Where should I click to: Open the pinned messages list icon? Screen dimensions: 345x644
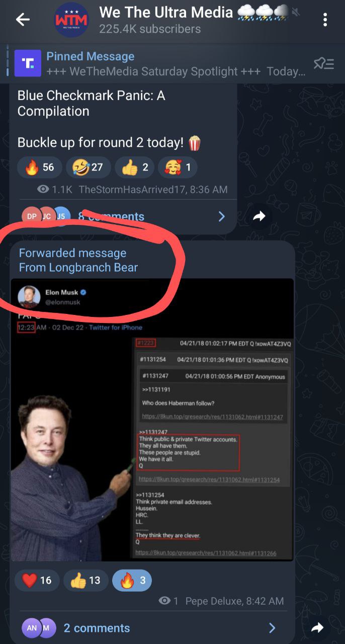coord(323,63)
